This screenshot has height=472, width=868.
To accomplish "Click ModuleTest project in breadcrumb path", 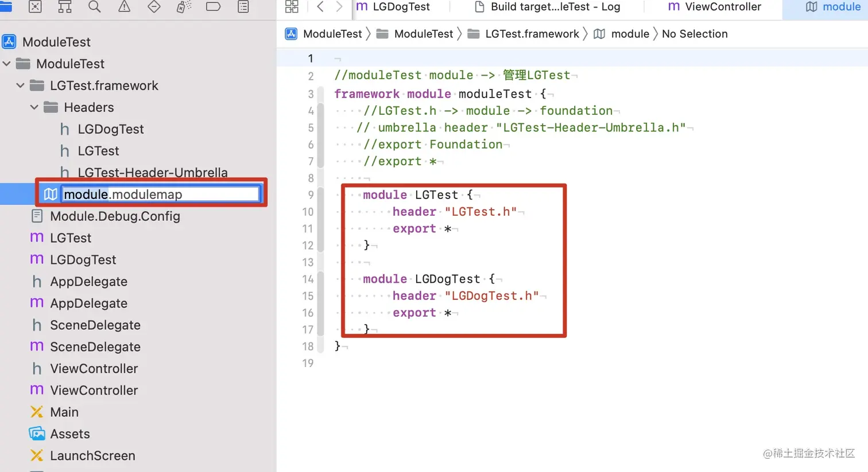I will pyautogui.click(x=332, y=34).
